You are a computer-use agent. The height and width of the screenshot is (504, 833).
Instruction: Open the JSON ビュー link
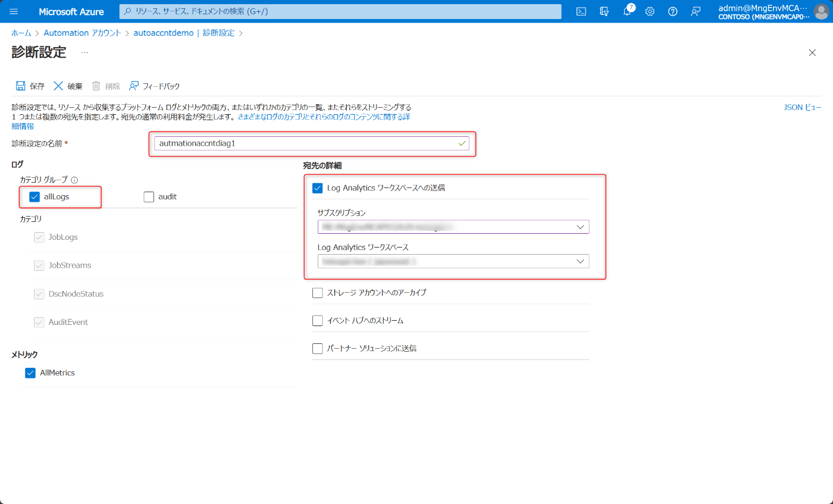[803, 107]
